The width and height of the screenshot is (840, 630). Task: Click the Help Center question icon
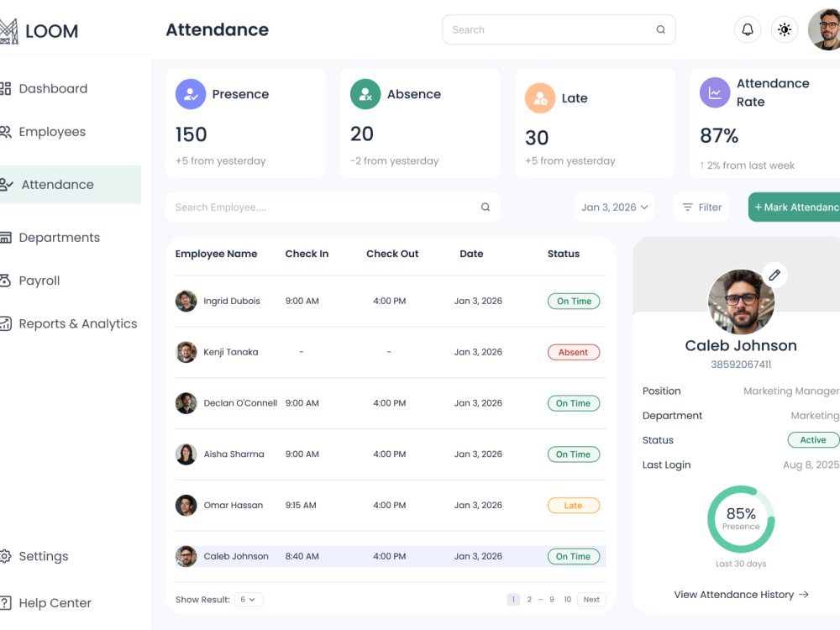click(x=5, y=602)
